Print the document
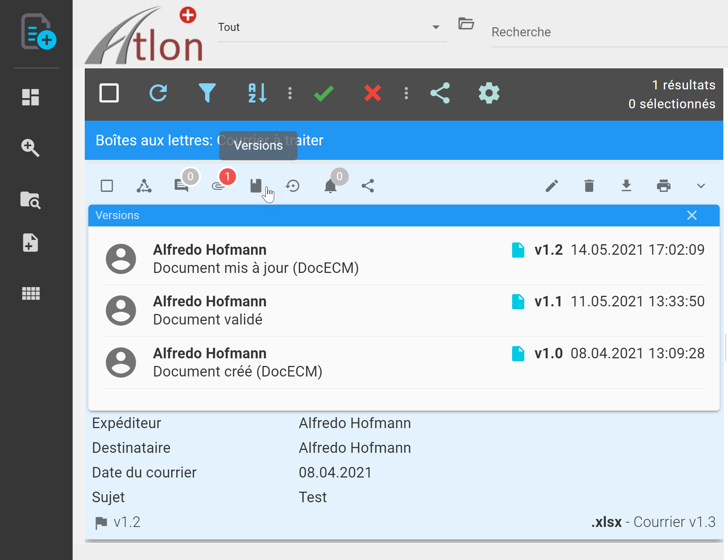Screen dimensions: 728x560 tap(664, 186)
